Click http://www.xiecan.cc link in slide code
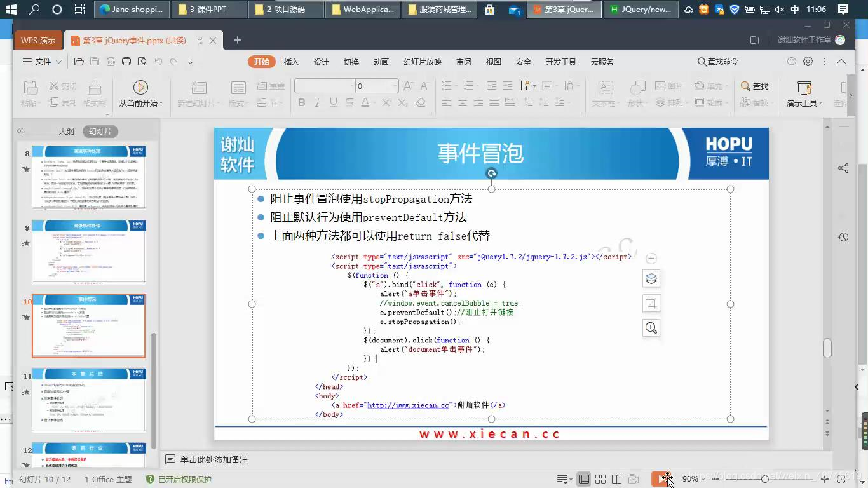Viewport: 868px width, 488px height. pos(409,405)
